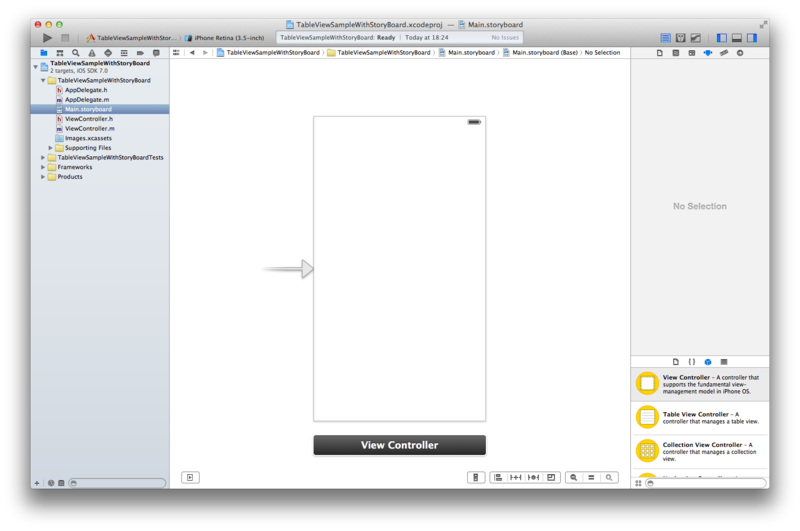
Task: Collapse the TableViewSampleWithStoryBoard group folder
Action: tap(43, 81)
